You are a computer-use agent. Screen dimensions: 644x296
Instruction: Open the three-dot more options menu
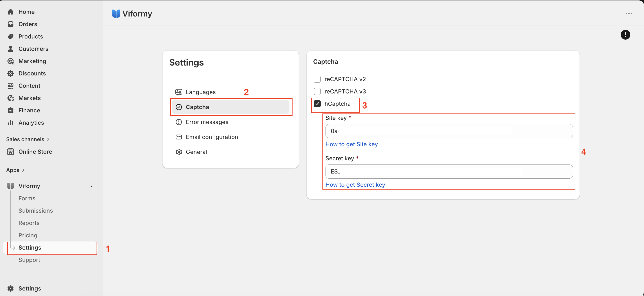point(629,14)
